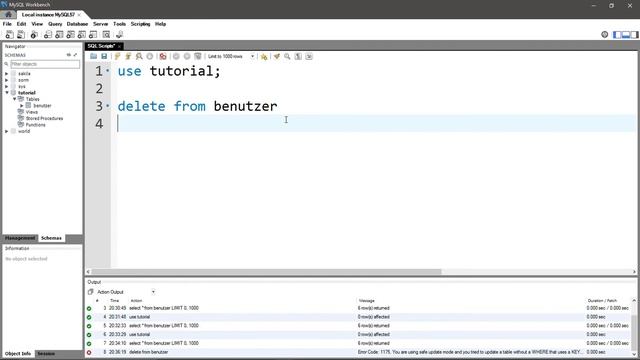Click the editor horizontal scrollbar
This screenshot has height=360, width=640.
pyautogui.click(x=266, y=271)
